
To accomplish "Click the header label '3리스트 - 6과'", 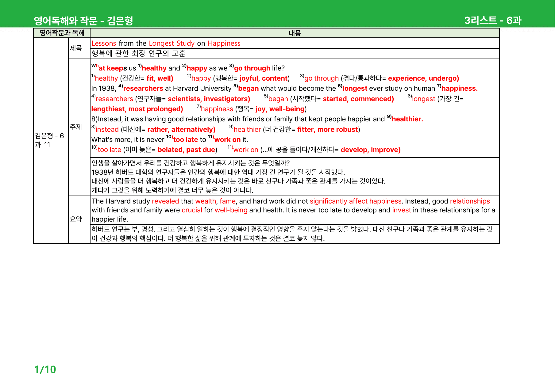I will pos(493,20).
